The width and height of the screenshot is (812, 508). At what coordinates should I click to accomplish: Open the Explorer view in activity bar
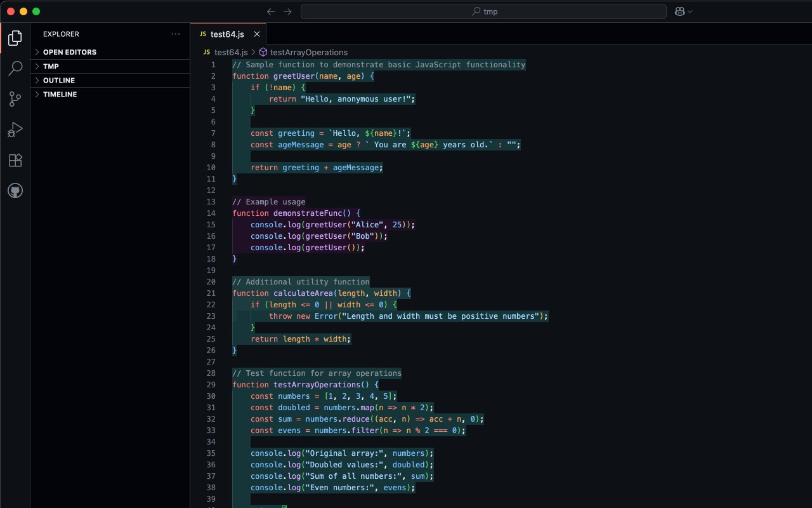coord(15,38)
